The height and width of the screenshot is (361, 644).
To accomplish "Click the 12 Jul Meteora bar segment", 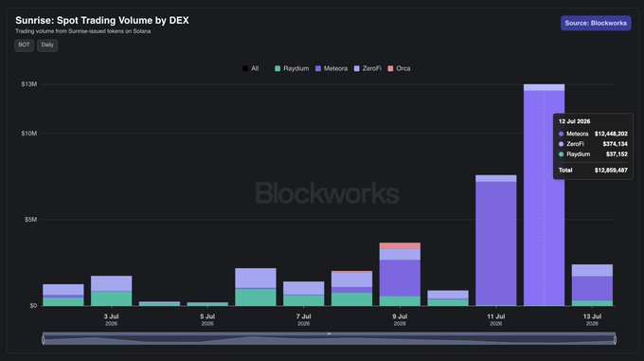I will (x=544, y=198).
